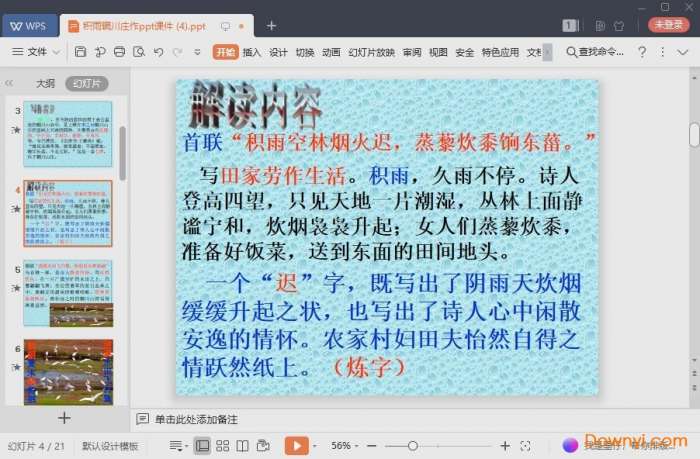
Task: Click the ribbon tabs scroll-right arrow
Action: 547,52
